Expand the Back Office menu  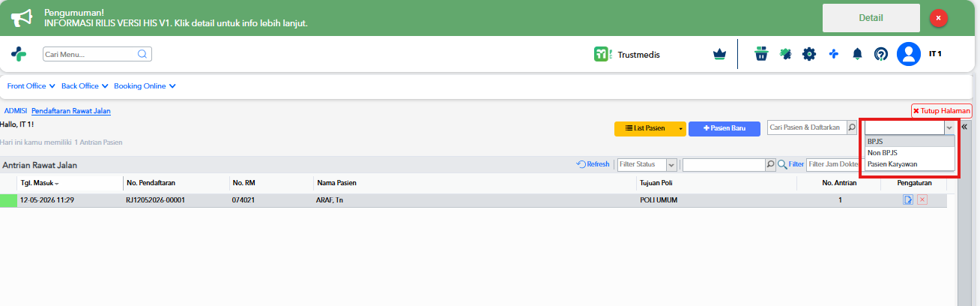(85, 86)
